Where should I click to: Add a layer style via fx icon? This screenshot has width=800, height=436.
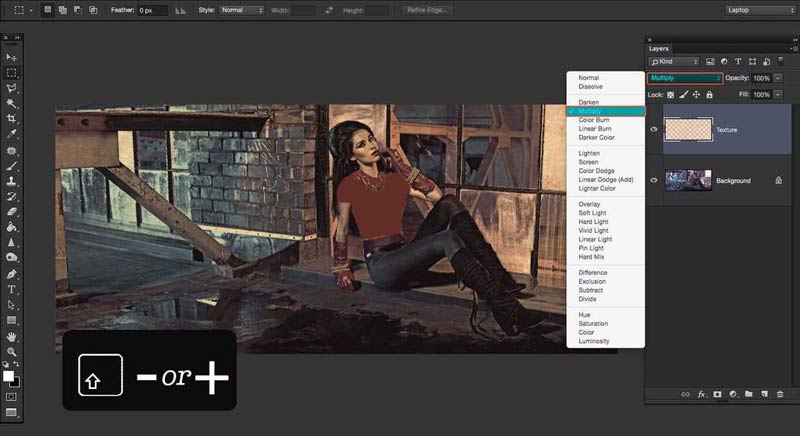point(700,394)
